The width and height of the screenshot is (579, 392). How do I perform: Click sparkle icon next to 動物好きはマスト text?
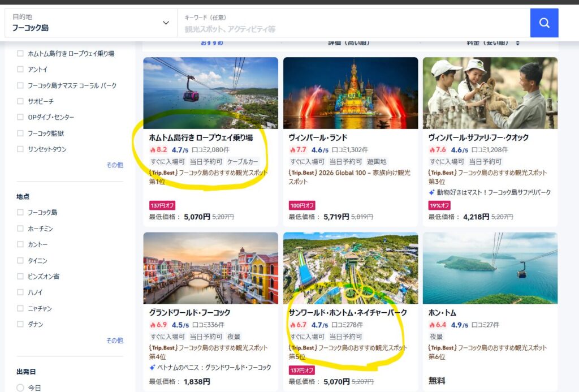coord(432,192)
